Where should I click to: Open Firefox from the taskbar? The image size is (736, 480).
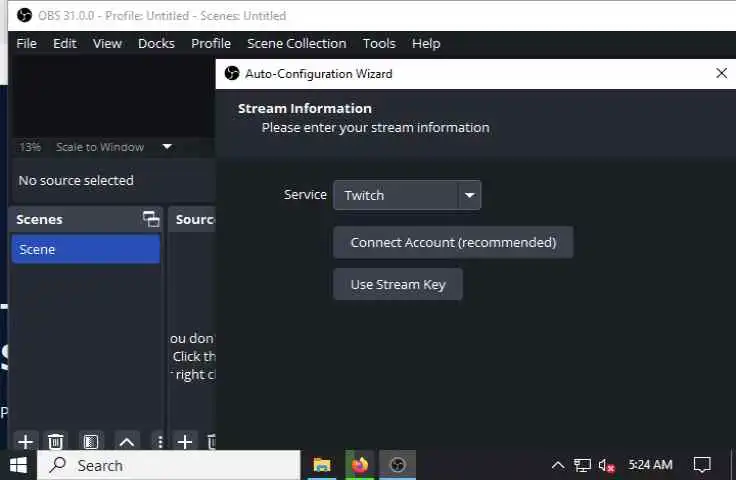coord(360,465)
